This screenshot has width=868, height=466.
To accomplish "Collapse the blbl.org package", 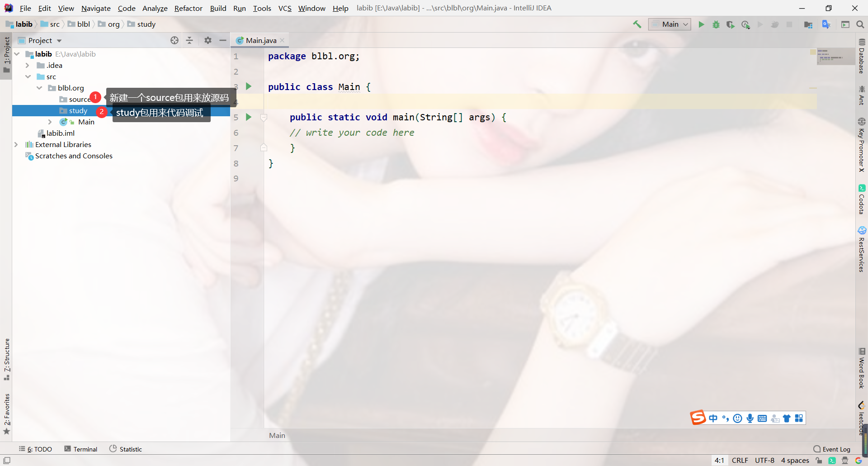I will 39,88.
